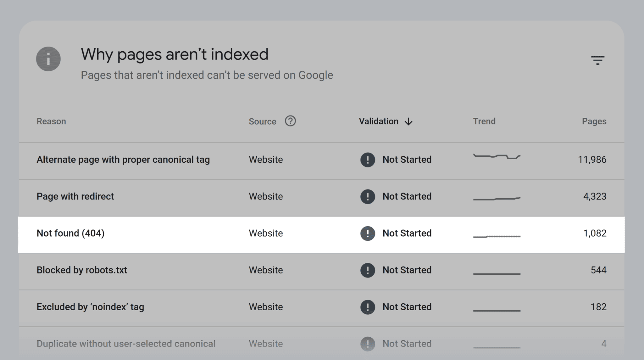
Task: Click the Source column header
Action: (262, 121)
